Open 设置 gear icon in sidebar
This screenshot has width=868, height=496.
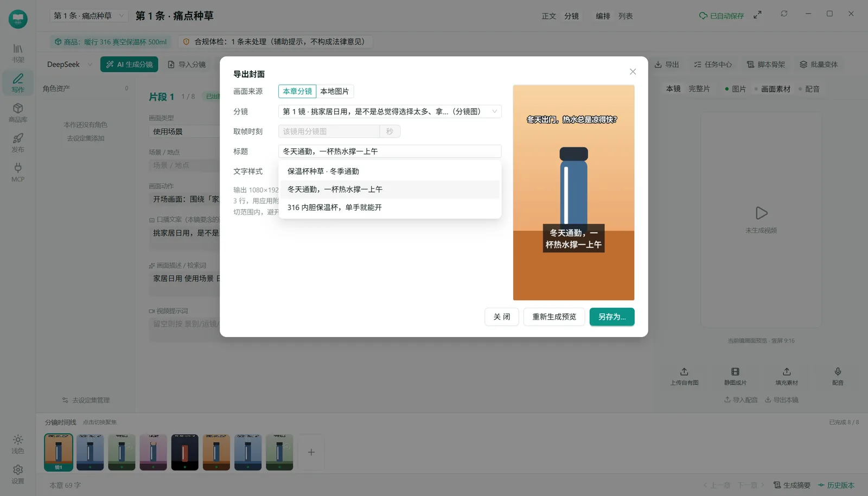point(18,474)
